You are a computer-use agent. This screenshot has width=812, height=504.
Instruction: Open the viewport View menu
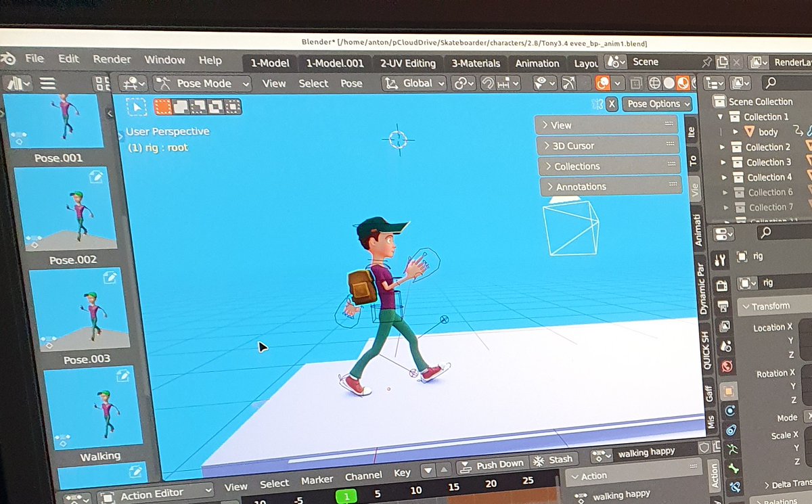(274, 83)
